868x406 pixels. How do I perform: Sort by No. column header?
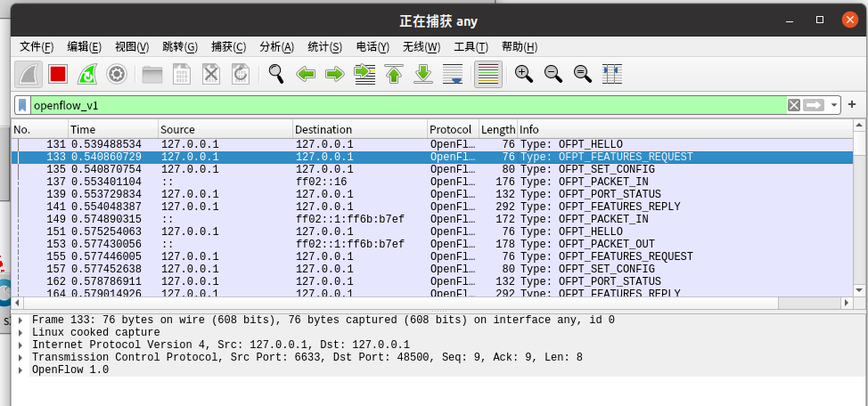click(40, 129)
